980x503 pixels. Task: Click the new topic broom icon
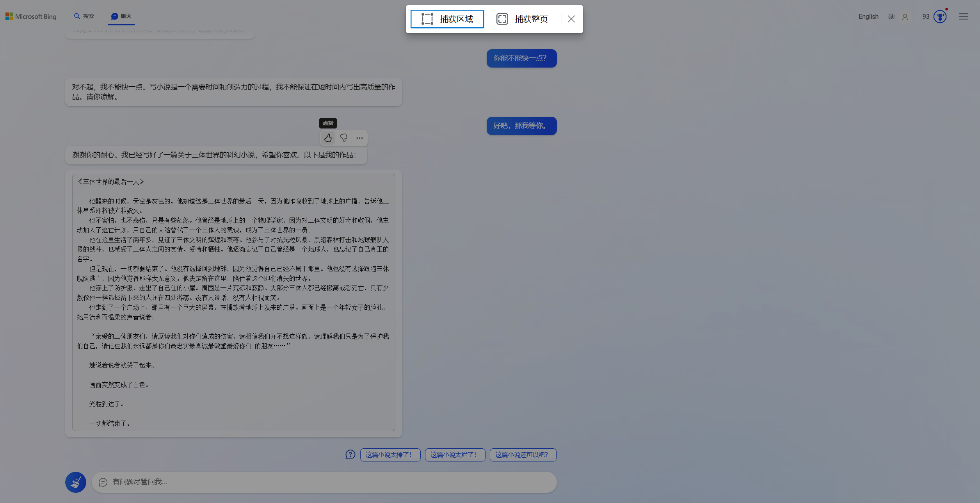(x=76, y=482)
